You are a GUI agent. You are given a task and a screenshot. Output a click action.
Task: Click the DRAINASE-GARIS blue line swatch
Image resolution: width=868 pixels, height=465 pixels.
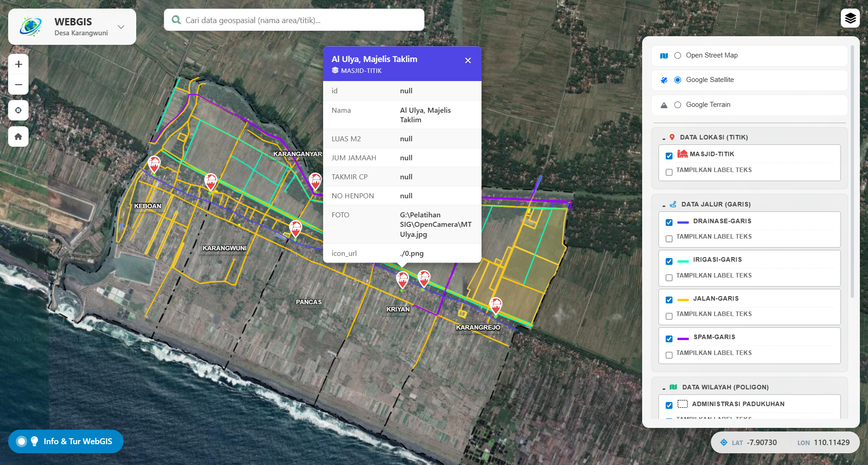pyautogui.click(x=683, y=222)
